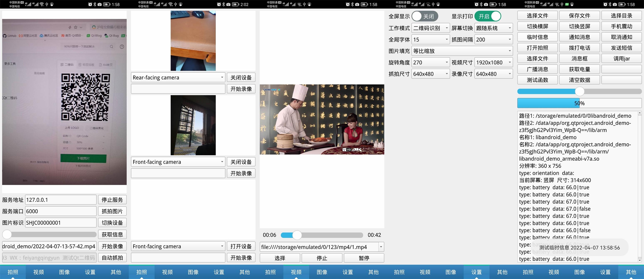644x279 pixels.
Task: Click the 服务端口 field containing 6000
Action: pos(61,211)
